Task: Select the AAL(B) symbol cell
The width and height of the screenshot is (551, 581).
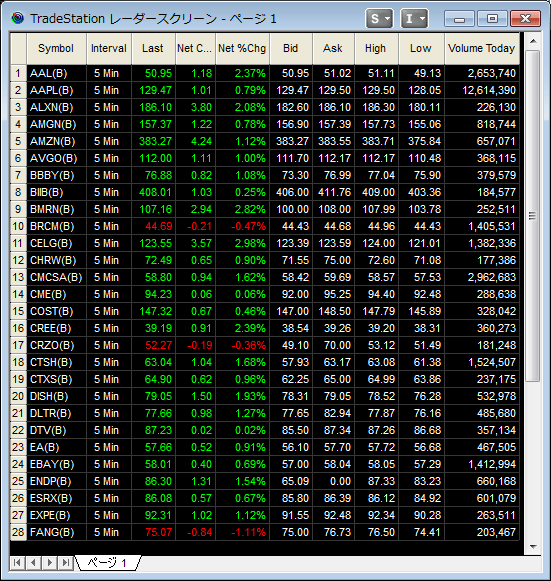Action: tap(56, 73)
